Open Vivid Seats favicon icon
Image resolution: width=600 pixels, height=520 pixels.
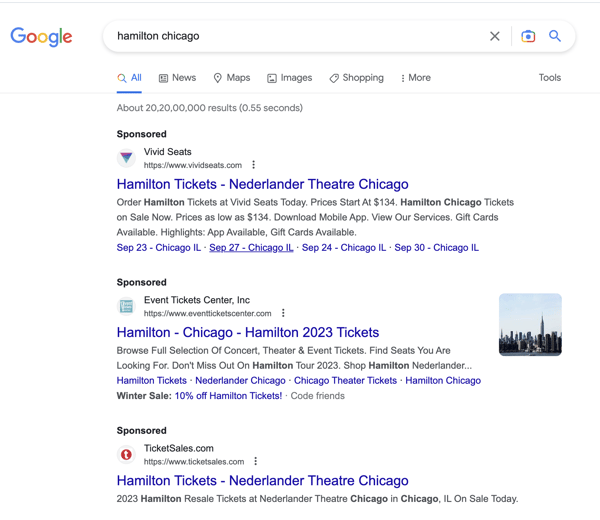tap(126, 158)
